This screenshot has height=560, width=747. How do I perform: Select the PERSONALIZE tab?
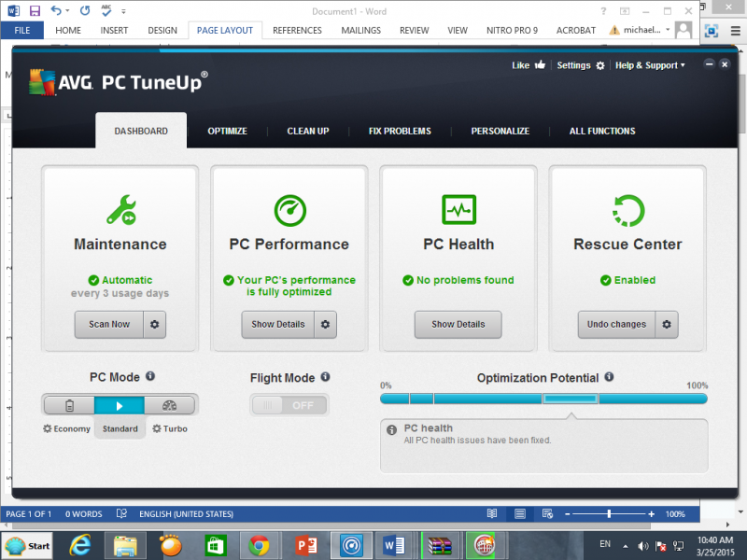(x=500, y=131)
